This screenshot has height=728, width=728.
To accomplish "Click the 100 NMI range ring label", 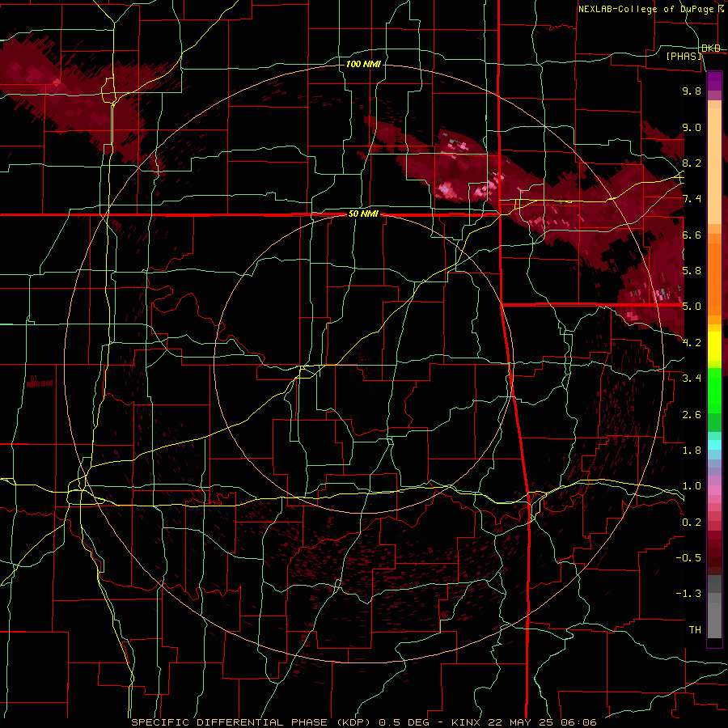I will click(x=363, y=64).
